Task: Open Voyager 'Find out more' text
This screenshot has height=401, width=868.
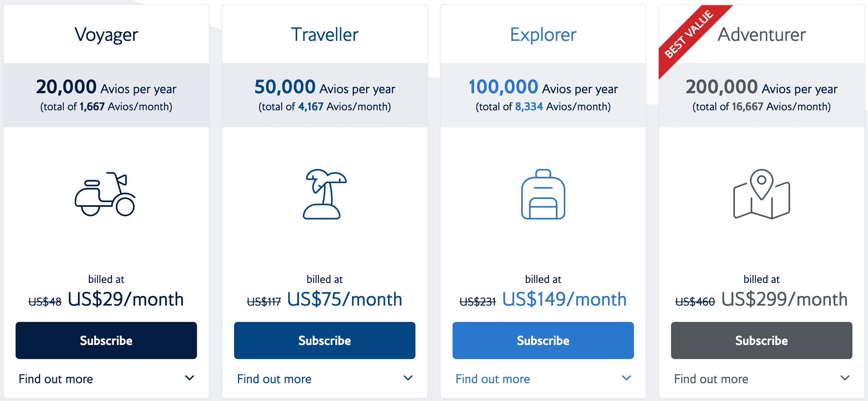Action: [56, 379]
